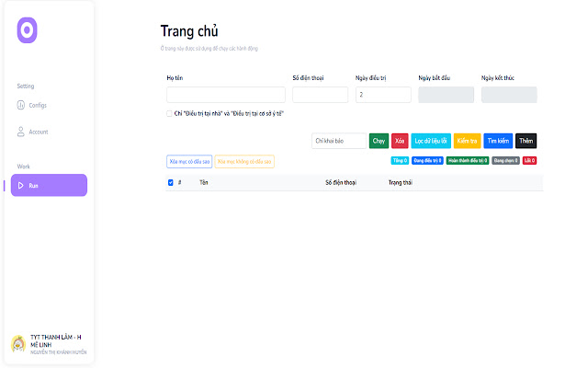Click Xóa mục có dấu sao button
The image size is (588, 368).
click(x=189, y=162)
